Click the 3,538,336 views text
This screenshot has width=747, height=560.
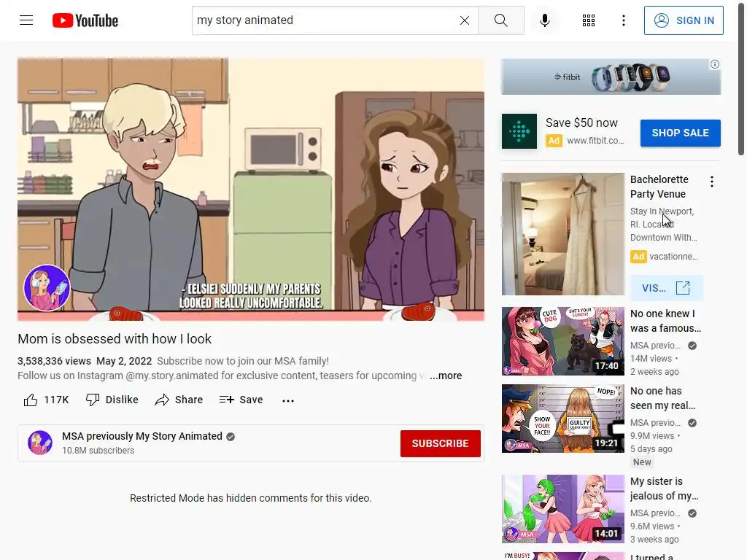click(54, 361)
